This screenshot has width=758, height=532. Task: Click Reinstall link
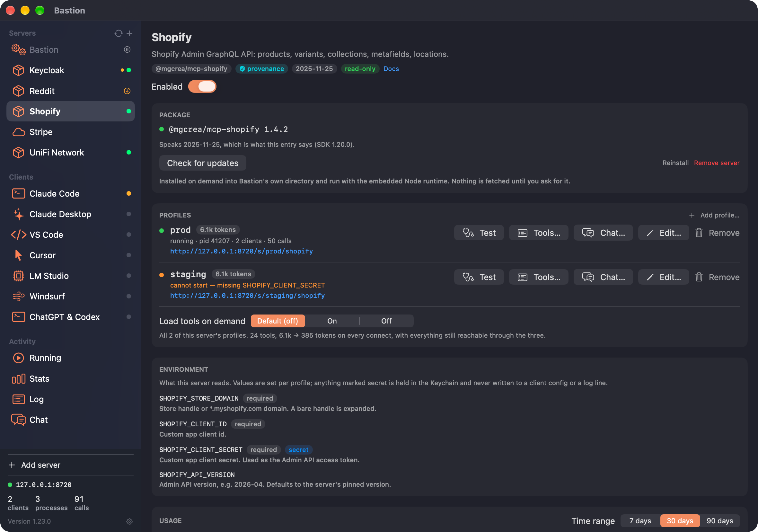click(675, 163)
